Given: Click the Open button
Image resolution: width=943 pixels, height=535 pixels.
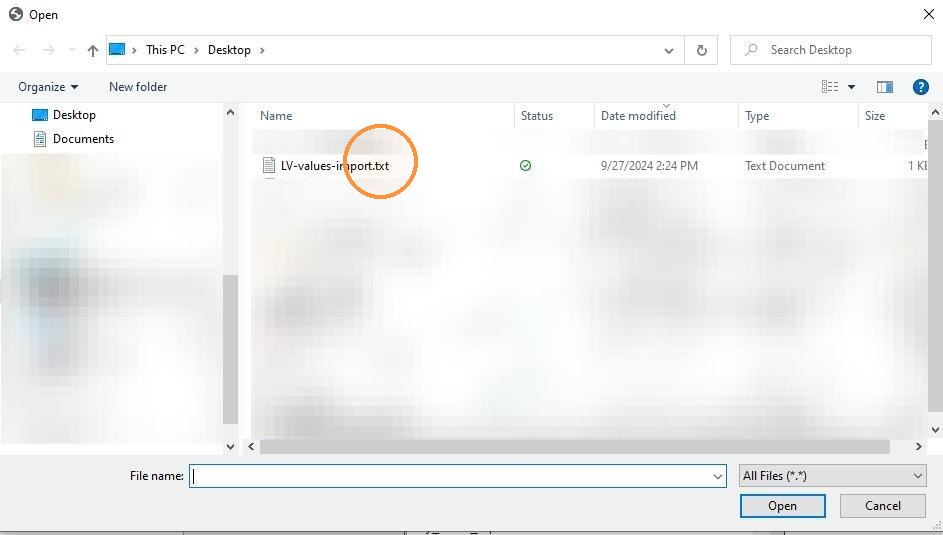Looking at the screenshot, I should 782,506.
